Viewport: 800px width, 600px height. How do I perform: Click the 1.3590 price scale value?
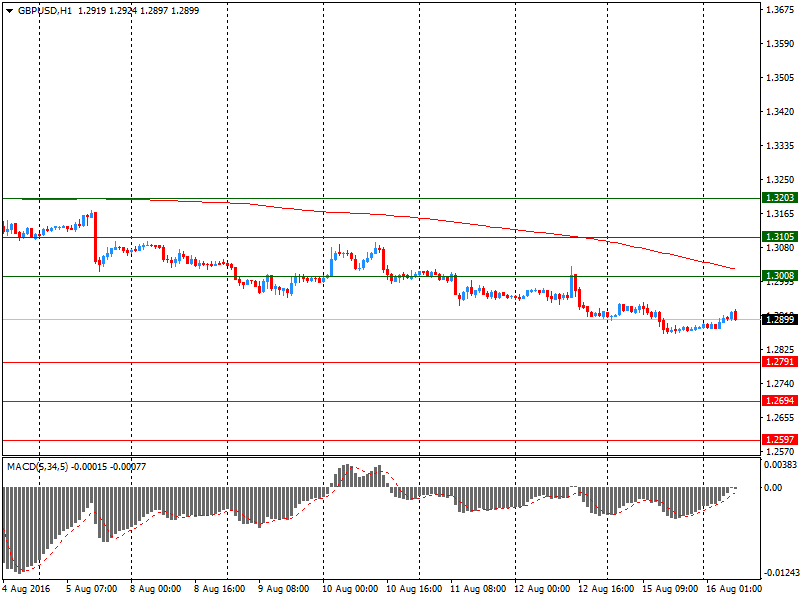(x=780, y=43)
